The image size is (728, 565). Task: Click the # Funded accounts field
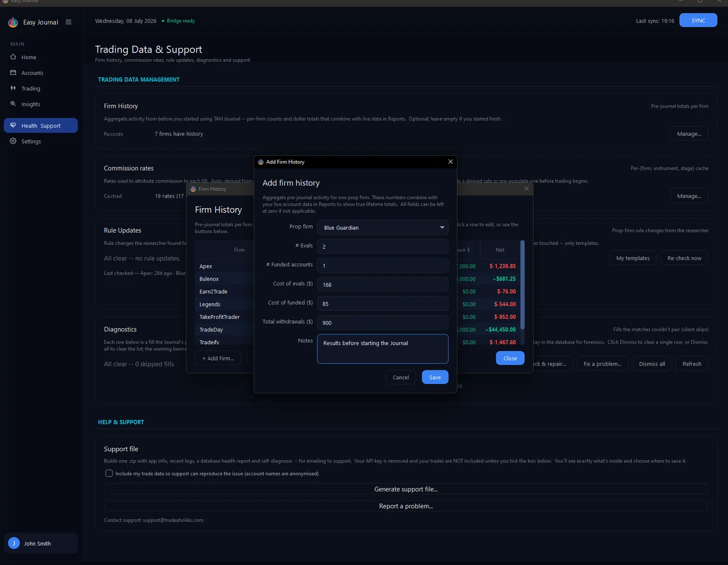(x=383, y=265)
